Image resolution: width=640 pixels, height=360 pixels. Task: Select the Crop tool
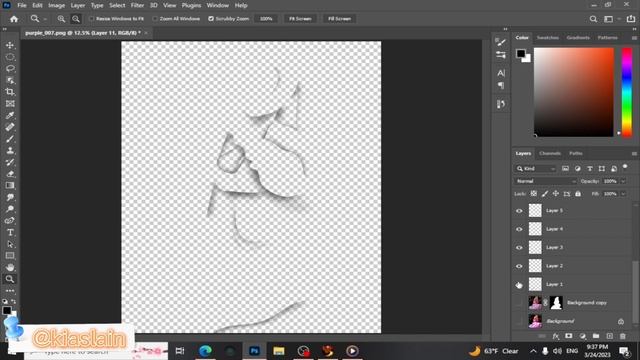click(10, 92)
